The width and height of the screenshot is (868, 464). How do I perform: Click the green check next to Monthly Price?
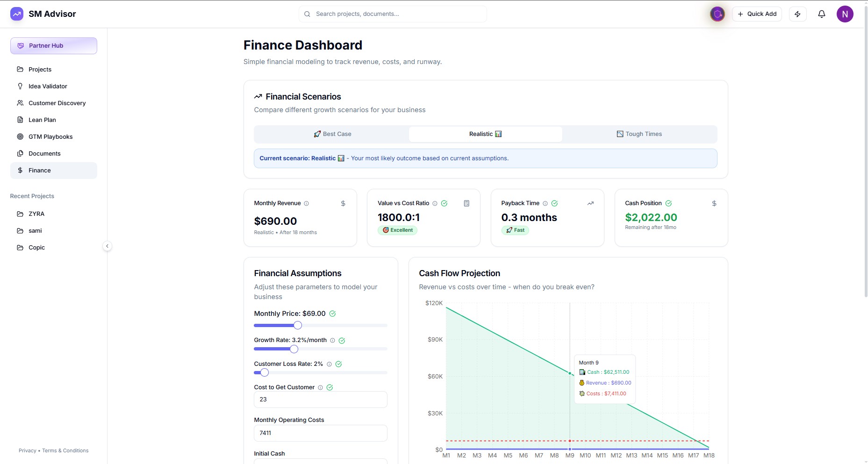click(x=332, y=314)
